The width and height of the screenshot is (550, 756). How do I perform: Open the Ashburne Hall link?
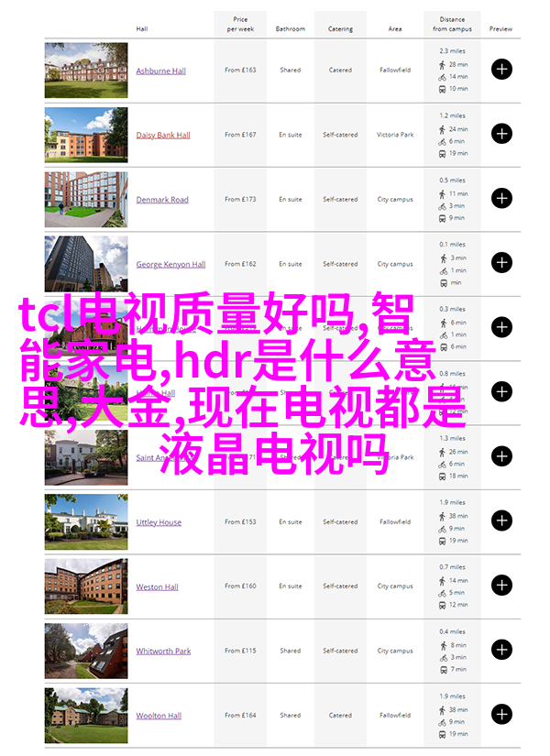click(x=160, y=71)
